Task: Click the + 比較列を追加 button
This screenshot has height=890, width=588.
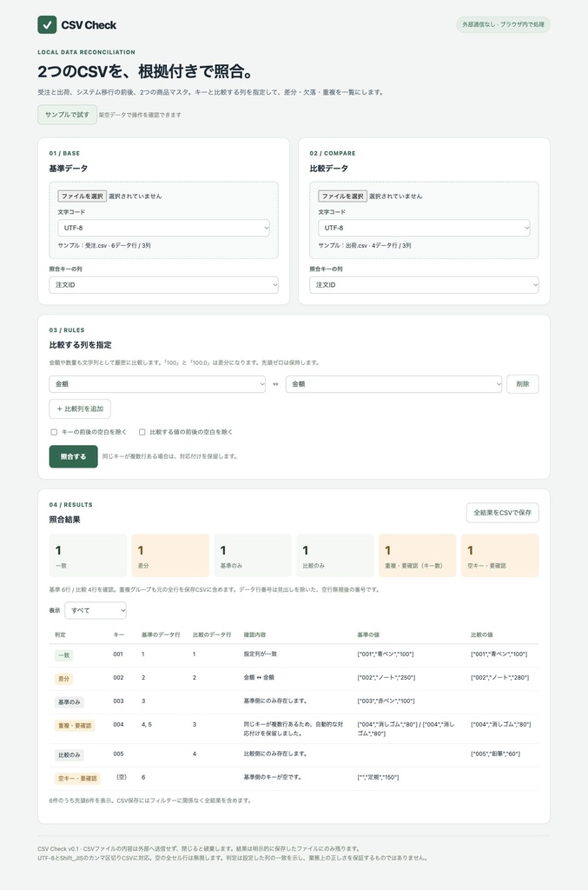Action: (x=80, y=408)
